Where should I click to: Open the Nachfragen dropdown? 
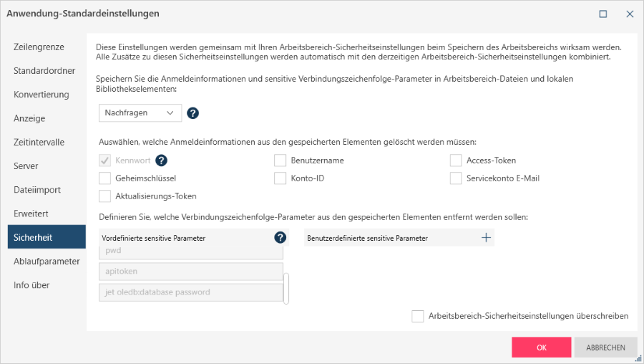tap(140, 112)
